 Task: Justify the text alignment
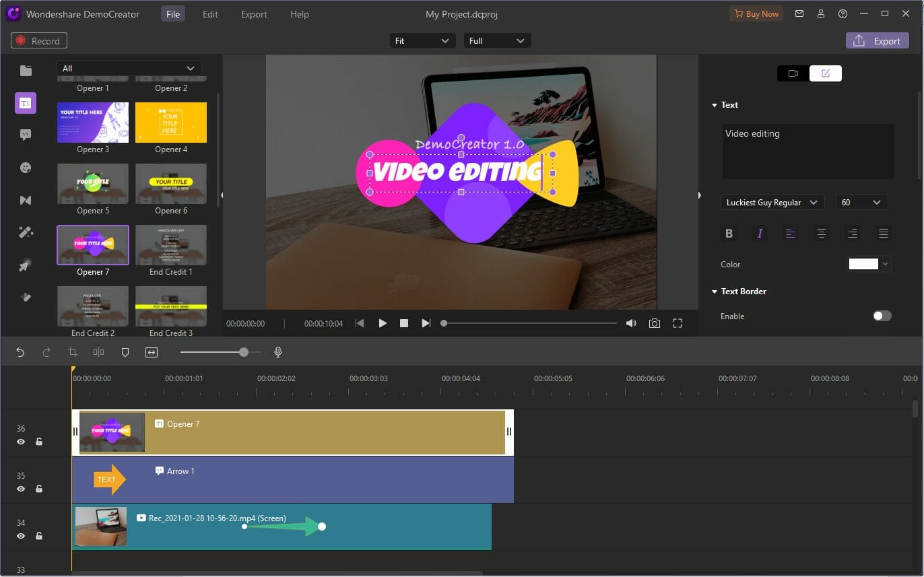click(884, 234)
